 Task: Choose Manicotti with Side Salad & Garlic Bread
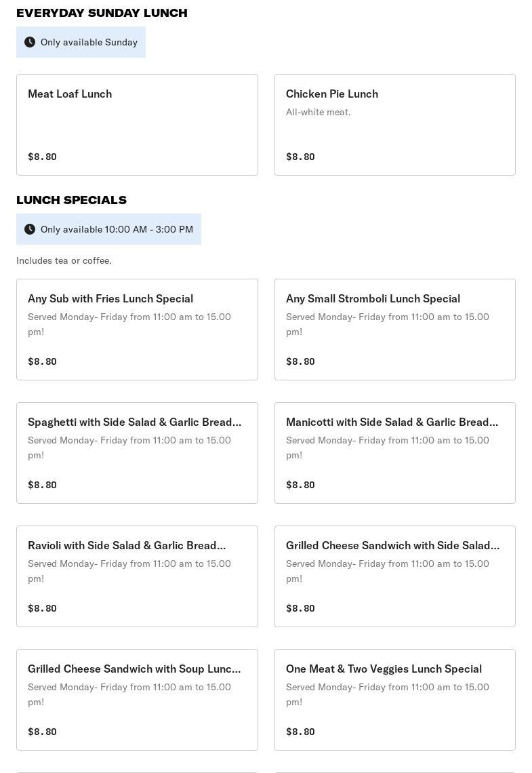(x=394, y=453)
